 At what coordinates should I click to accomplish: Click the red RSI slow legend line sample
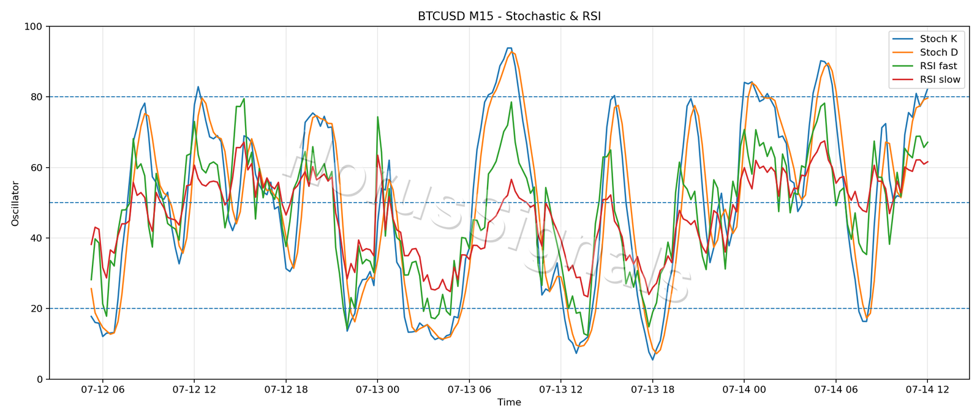[x=904, y=80]
